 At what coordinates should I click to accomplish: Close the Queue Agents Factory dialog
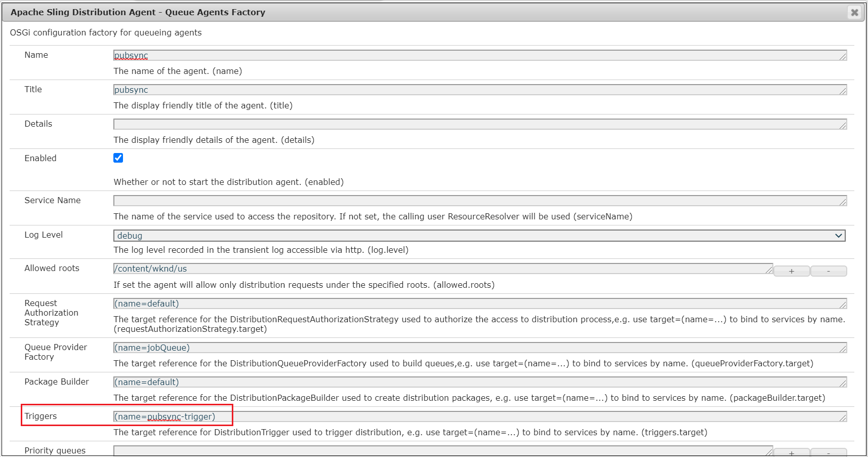(x=854, y=12)
